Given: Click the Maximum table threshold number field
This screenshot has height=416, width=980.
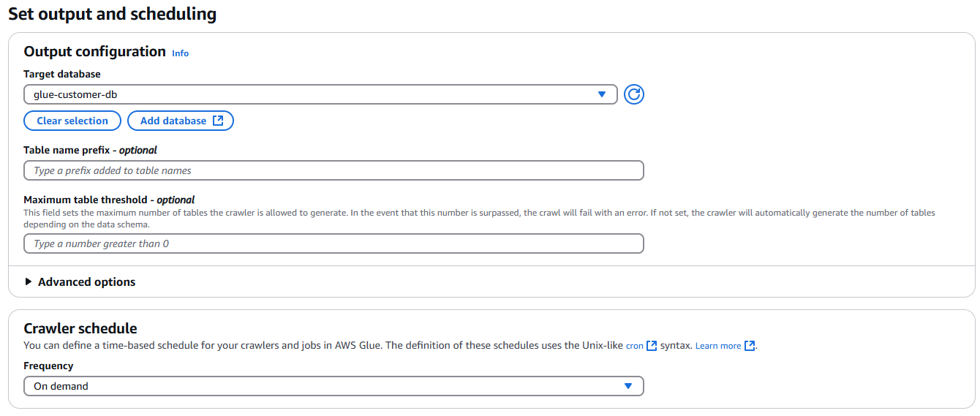Looking at the screenshot, I should coord(333,243).
